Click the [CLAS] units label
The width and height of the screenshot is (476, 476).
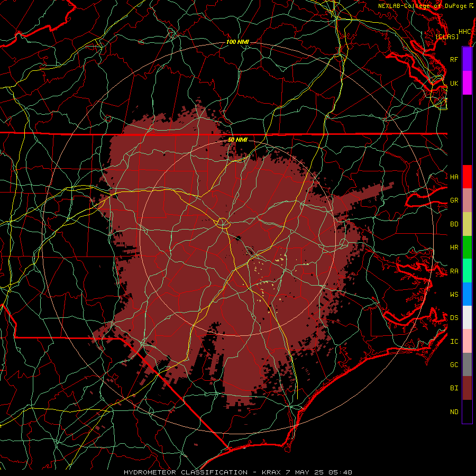(447, 36)
